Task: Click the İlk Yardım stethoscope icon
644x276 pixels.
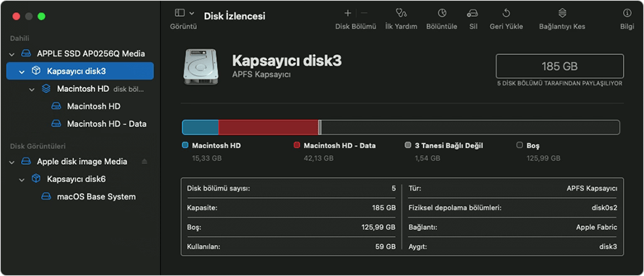Action: click(x=401, y=13)
